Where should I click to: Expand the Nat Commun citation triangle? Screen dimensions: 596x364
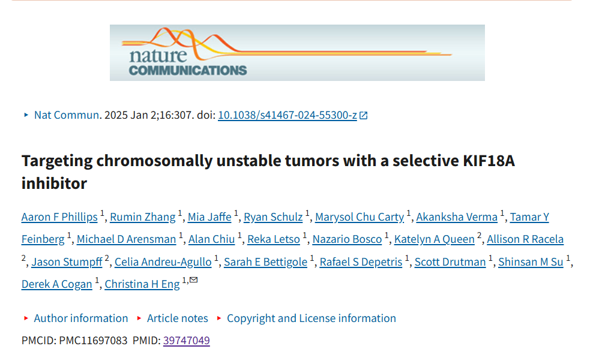tap(26, 115)
